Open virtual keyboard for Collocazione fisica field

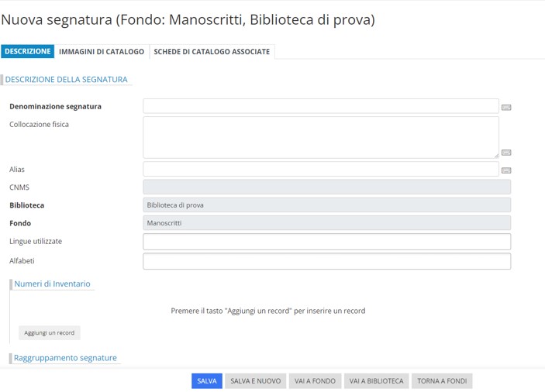(x=506, y=153)
